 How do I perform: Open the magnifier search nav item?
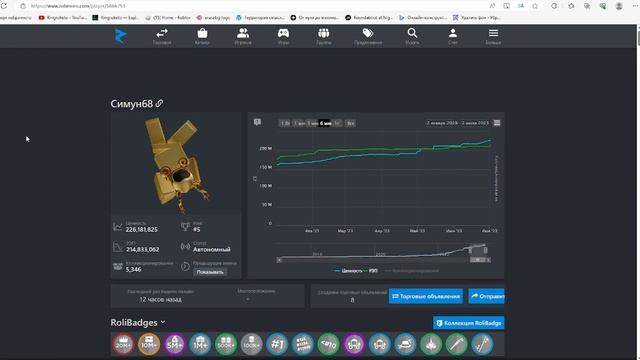[x=412, y=36]
